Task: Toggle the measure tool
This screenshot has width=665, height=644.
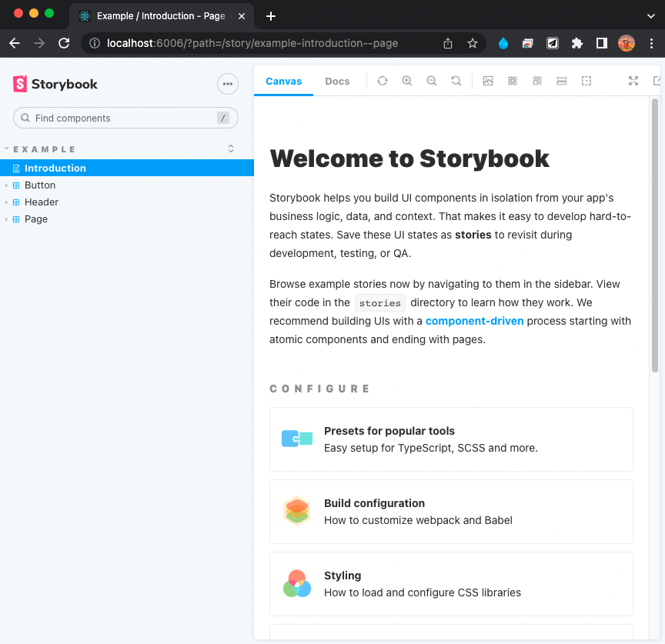Action: pyautogui.click(x=562, y=81)
